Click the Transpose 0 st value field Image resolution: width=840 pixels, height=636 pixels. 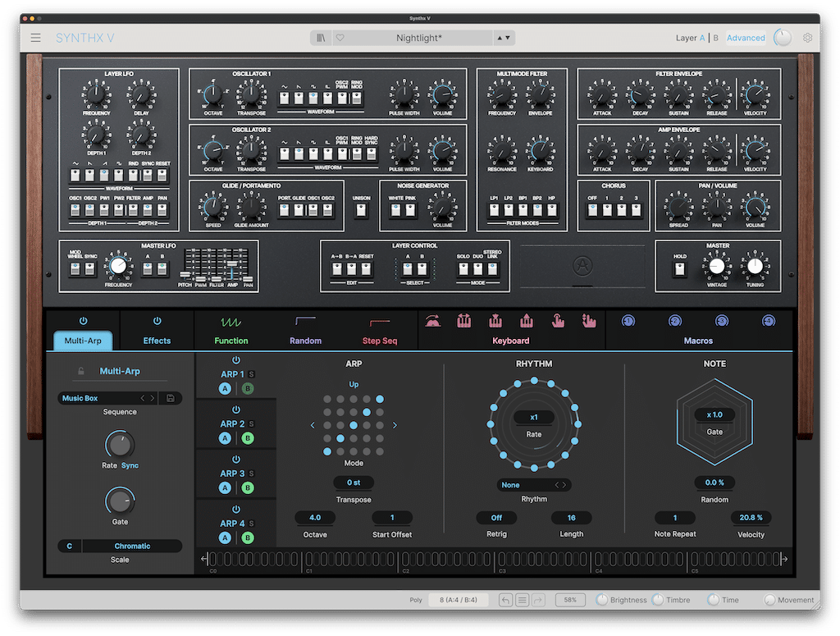(354, 483)
